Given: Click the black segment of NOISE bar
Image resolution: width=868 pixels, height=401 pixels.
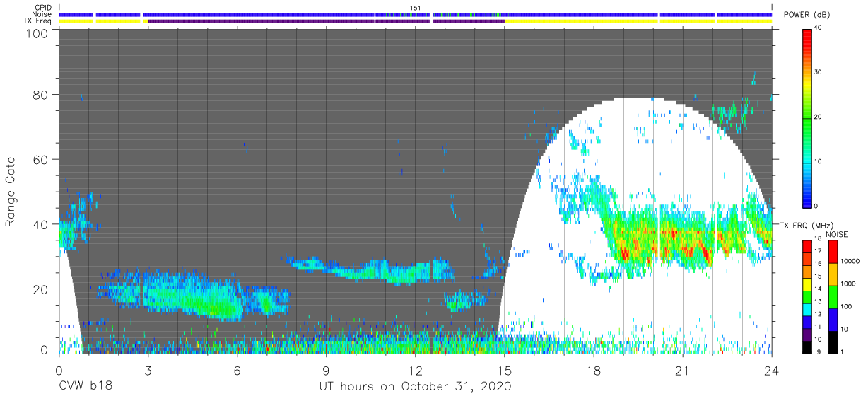Looking at the screenshot, I should click(x=834, y=342).
